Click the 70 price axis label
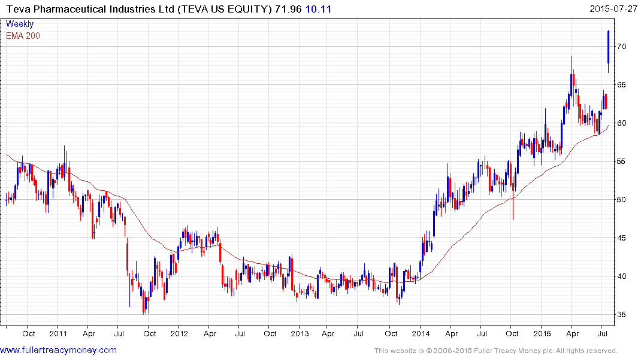This screenshot has height=359, width=644. (621, 47)
